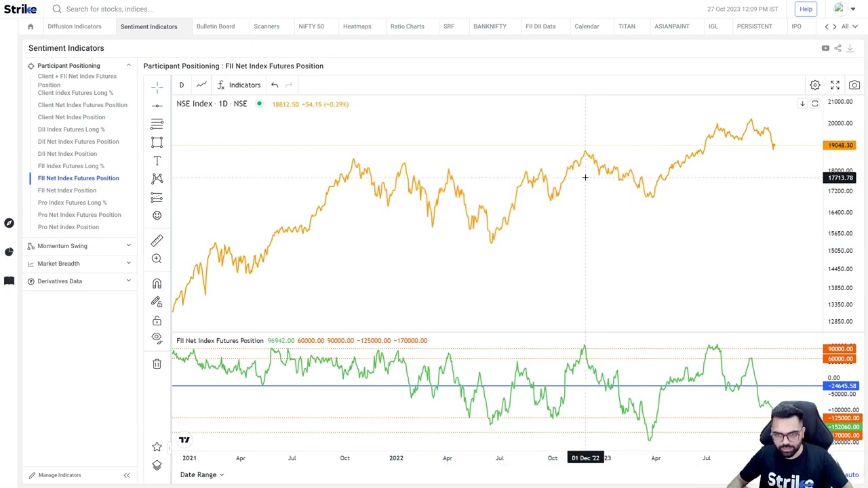The width and height of the screenshot is (868, 488).
Task: Share the Sentiment Indicators page
Action: 837,48
